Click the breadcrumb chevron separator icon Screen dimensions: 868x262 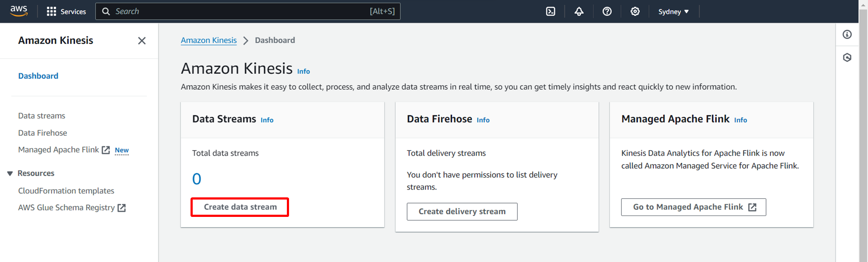click(246, 41)
